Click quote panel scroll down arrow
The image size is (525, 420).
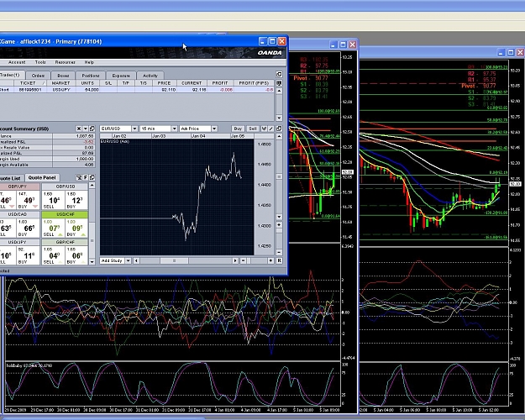[92, 262]
